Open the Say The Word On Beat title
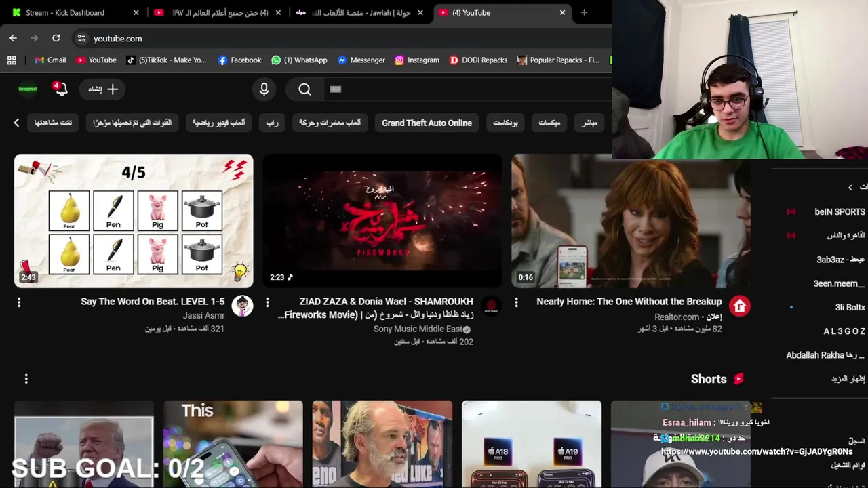This screenshot has width=868, height=488. [153, 302]
